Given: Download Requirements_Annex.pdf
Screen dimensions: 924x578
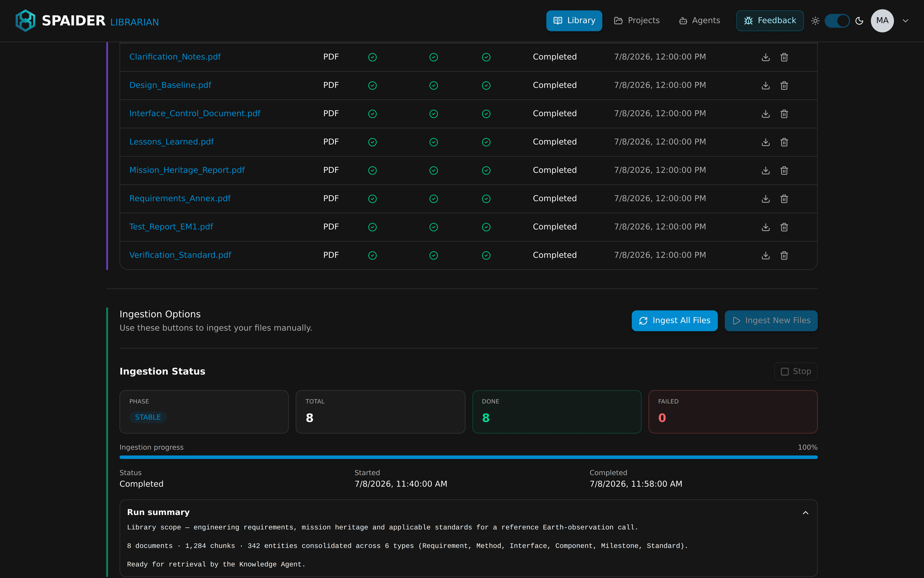Looking at the screenshot, I should click(765, 198).
